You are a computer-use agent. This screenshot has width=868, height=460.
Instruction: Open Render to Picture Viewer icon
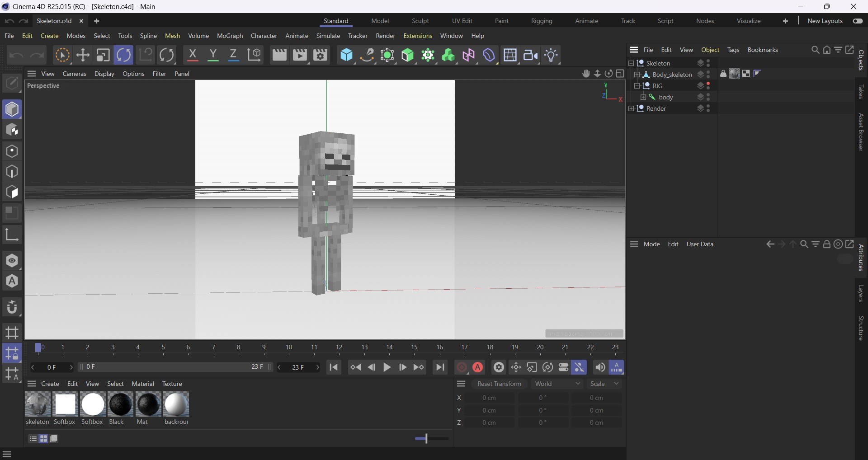[300, 55]
